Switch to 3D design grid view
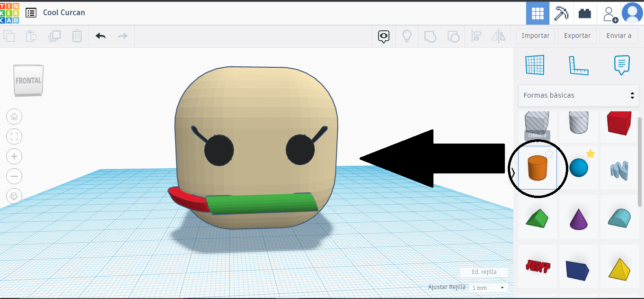644x299 pixels. 538,13
